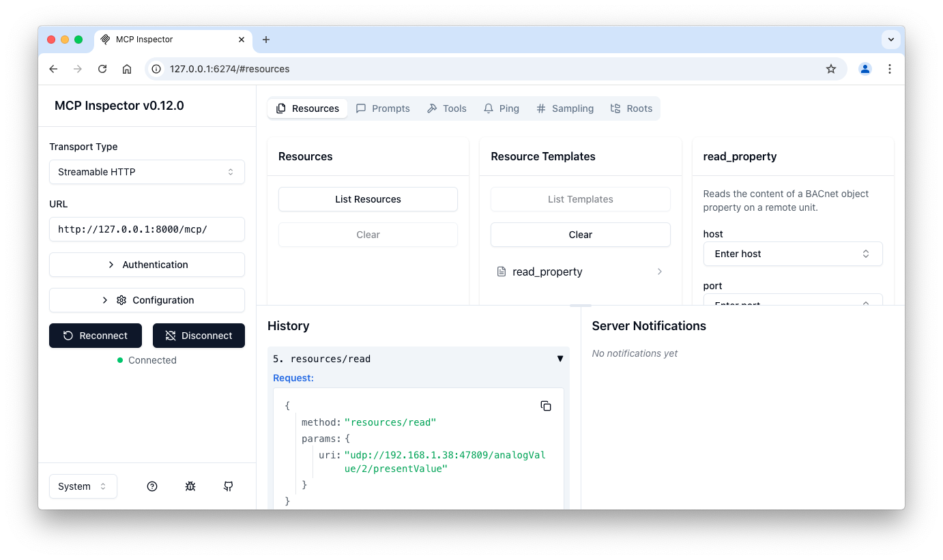Open the browser profile avatar
The height and width of the screenshot is (560, 943).
865,69
